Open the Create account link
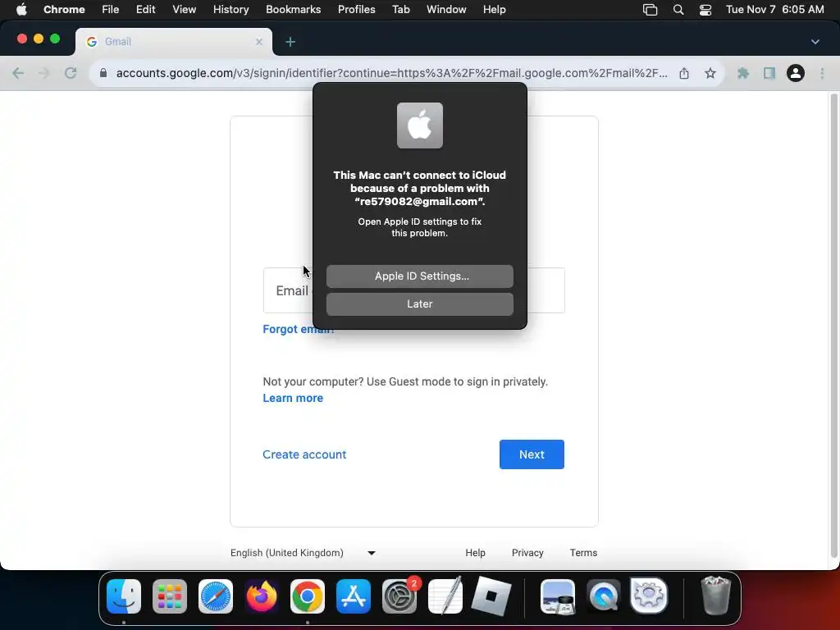 click(304, 454)
